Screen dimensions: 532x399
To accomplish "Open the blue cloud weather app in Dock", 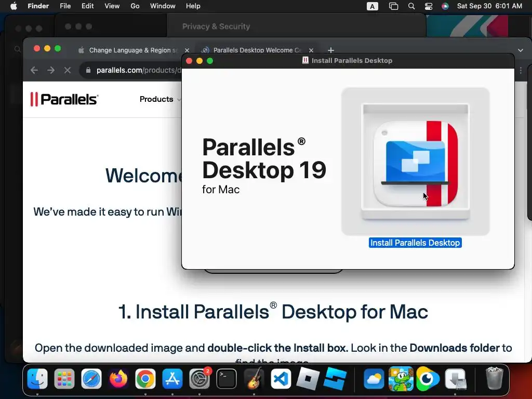I will pos(374,378).
